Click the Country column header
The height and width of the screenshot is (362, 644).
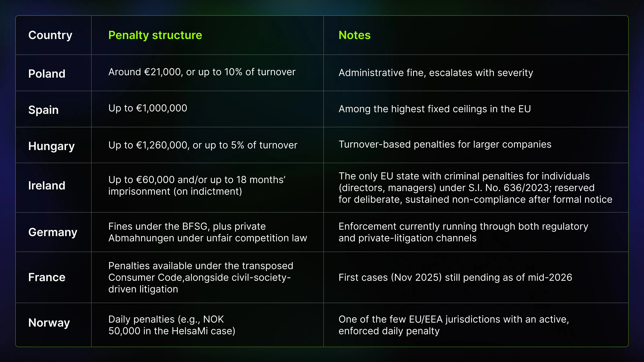pyautogui.click(x=50, y=35)
